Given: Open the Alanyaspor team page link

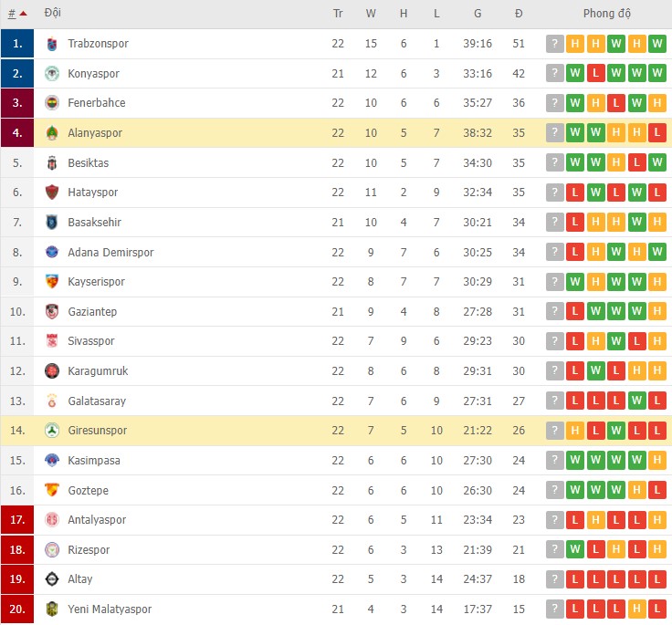Looking at the screenshot, I should 95,133.
